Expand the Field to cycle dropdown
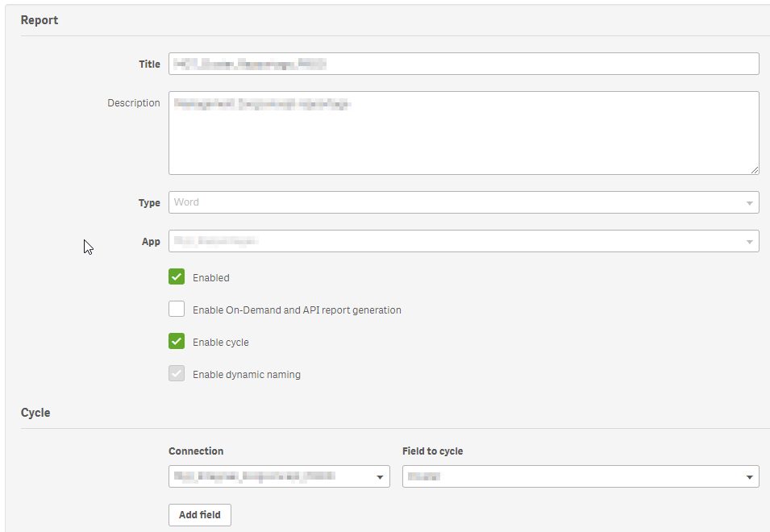 coord(581,476)
